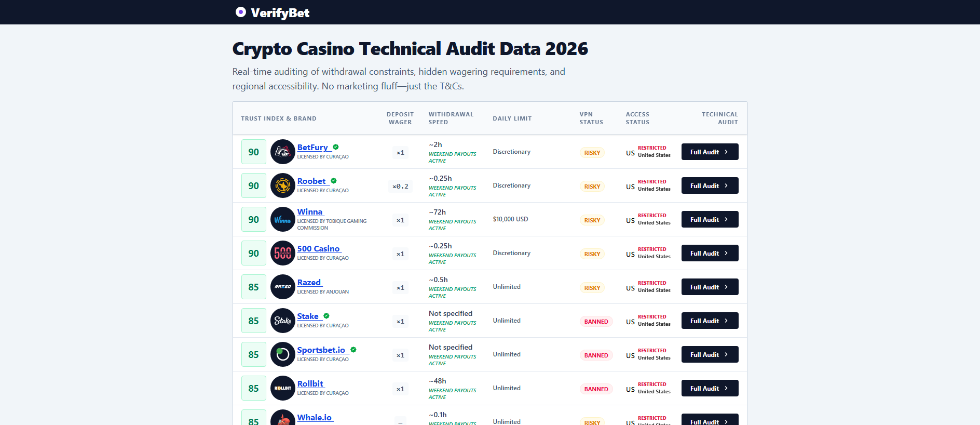Click Roobet's ×0.2 deposit wager value

400,186
